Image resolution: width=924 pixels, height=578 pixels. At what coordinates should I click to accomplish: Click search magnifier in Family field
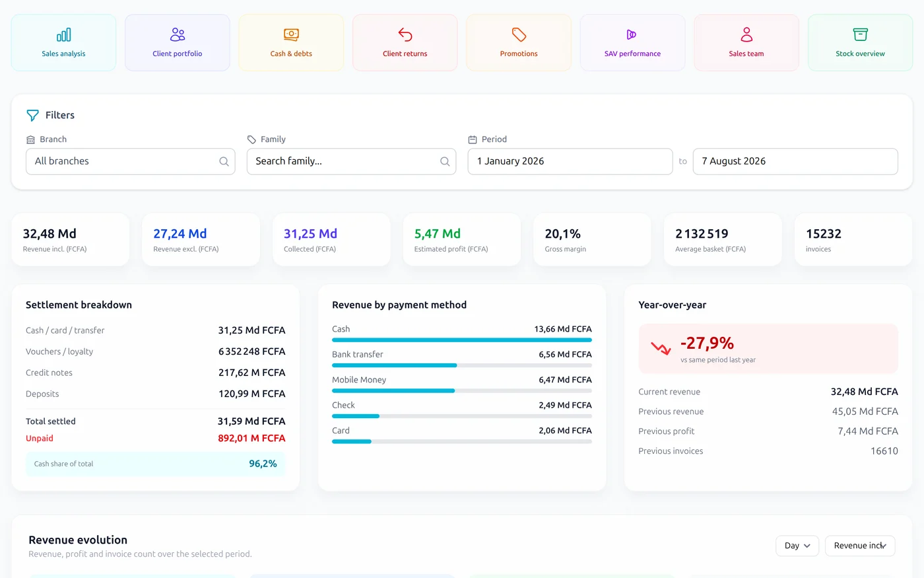coord(445,161)
